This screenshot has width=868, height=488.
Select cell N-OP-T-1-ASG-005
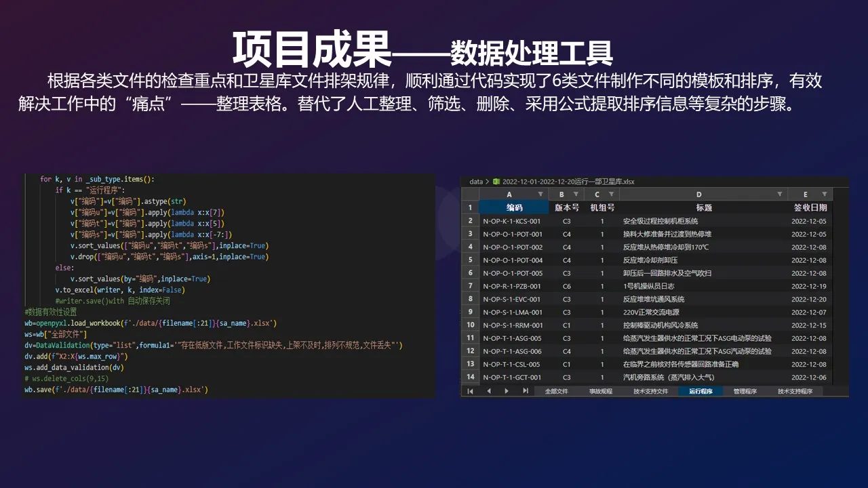point(514,338)
